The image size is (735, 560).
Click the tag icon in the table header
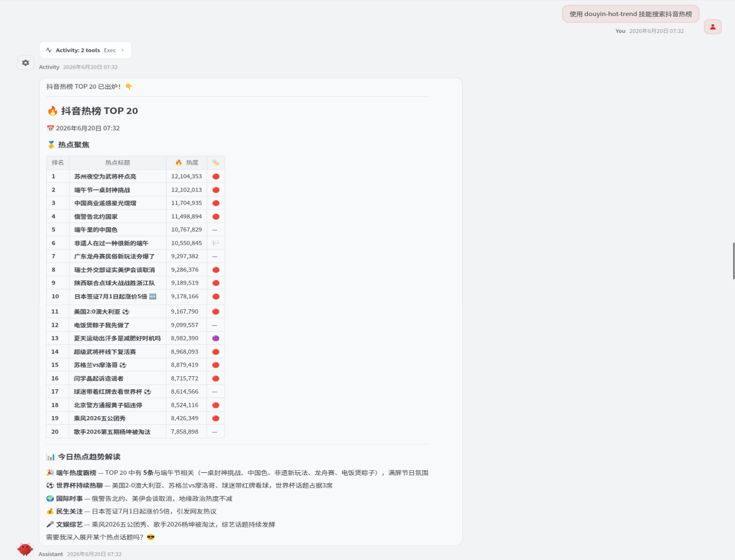[216, 163]
